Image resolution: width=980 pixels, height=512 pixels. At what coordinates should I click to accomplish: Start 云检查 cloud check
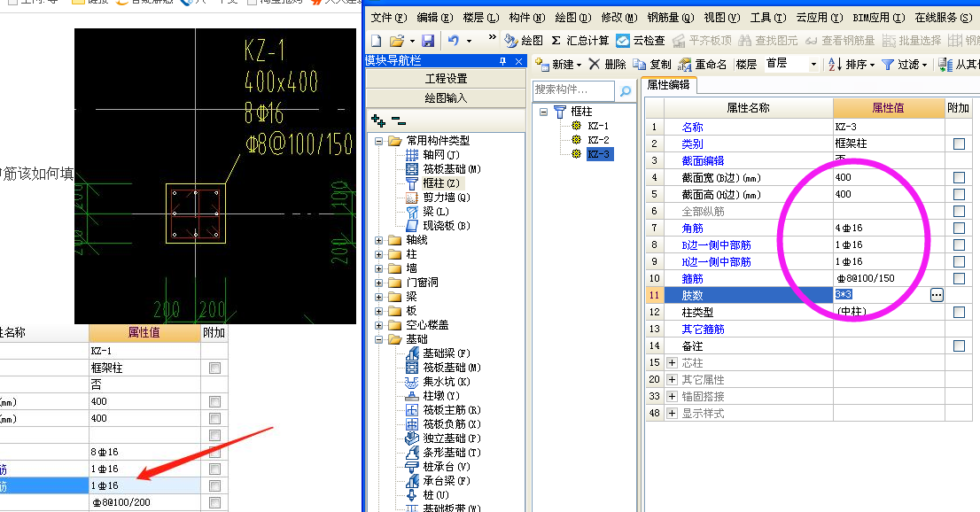(640, 41)
